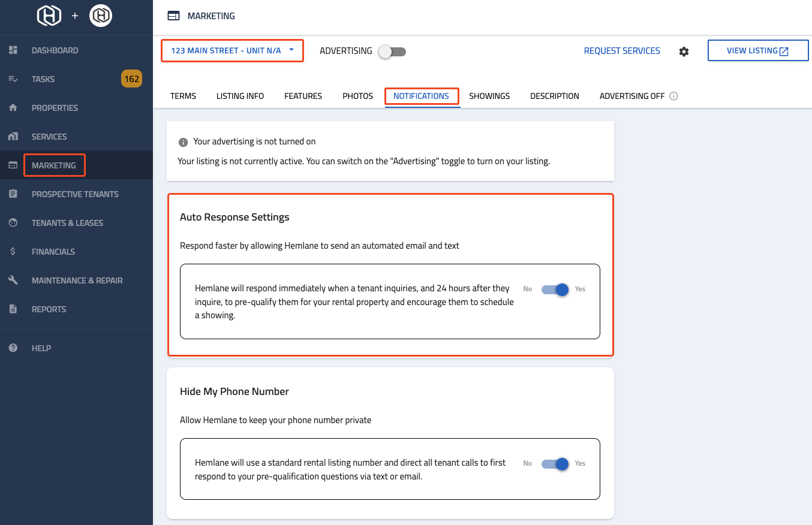This screenshot has height=525, width=812.
Task: Click 'Allow Hemlane to keep your phone number private'
Action: (276, 420)
